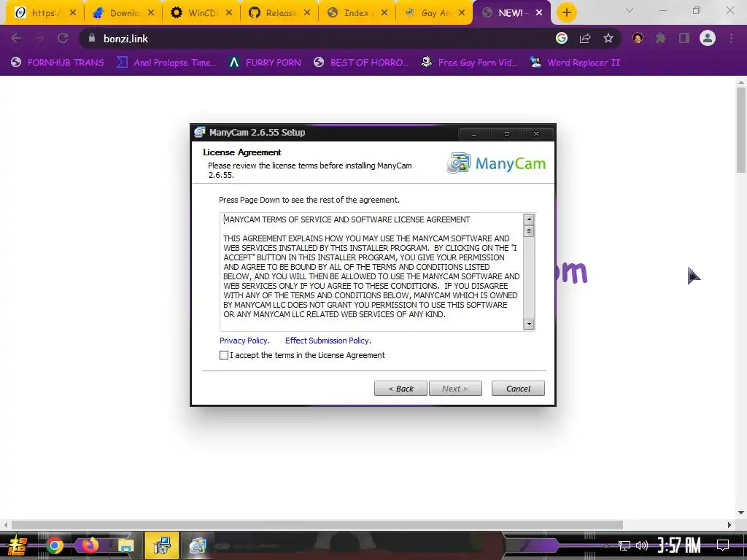Image resolution: width=747 pixels, height=560 pixels.
Task: Open the volume control in system tray
Action: 642,545
